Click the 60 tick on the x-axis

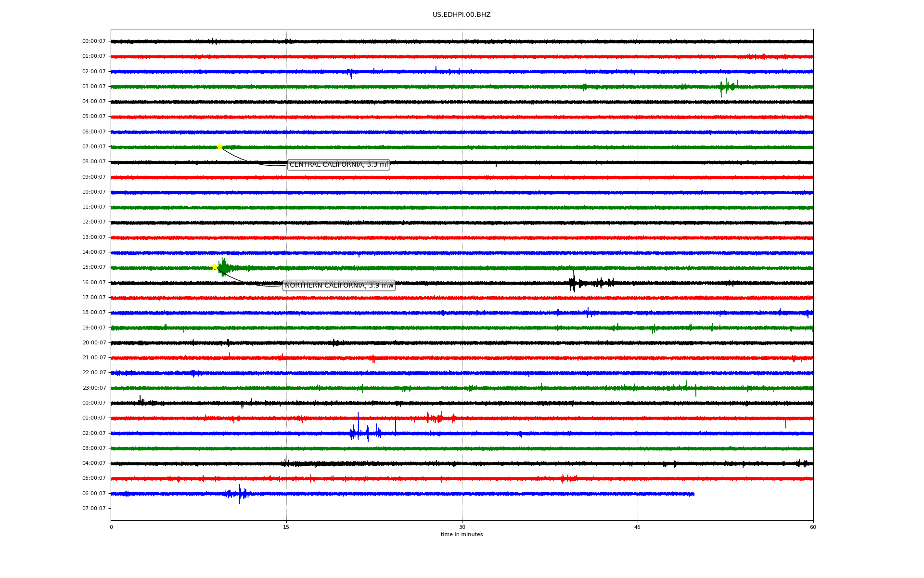click(812, 527)
